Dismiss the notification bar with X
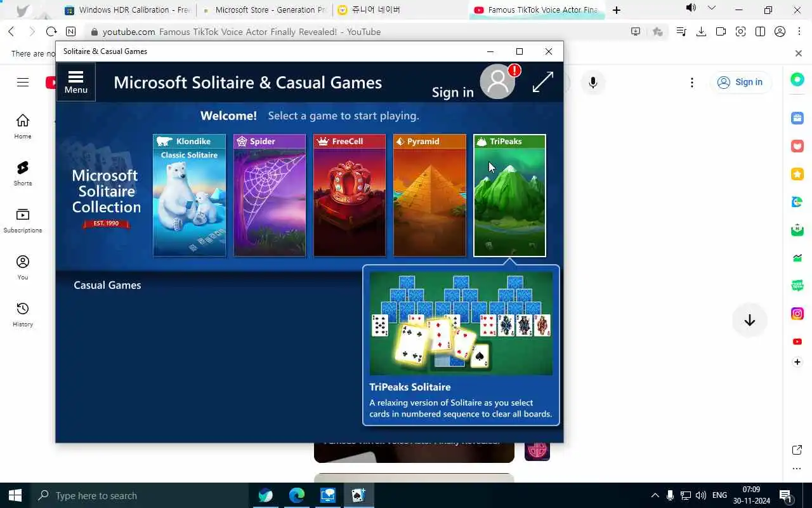Viewport: 812px width, 508px height. [799, 53]
